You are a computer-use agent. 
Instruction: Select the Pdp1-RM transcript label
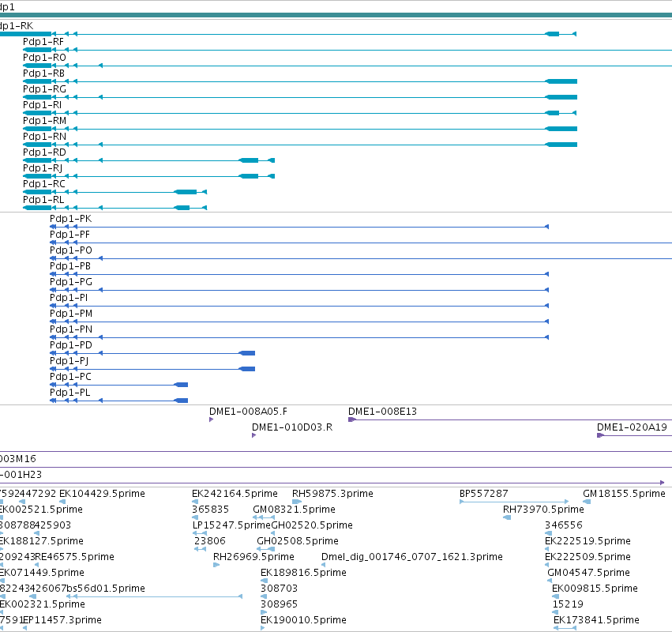[44, 121]
